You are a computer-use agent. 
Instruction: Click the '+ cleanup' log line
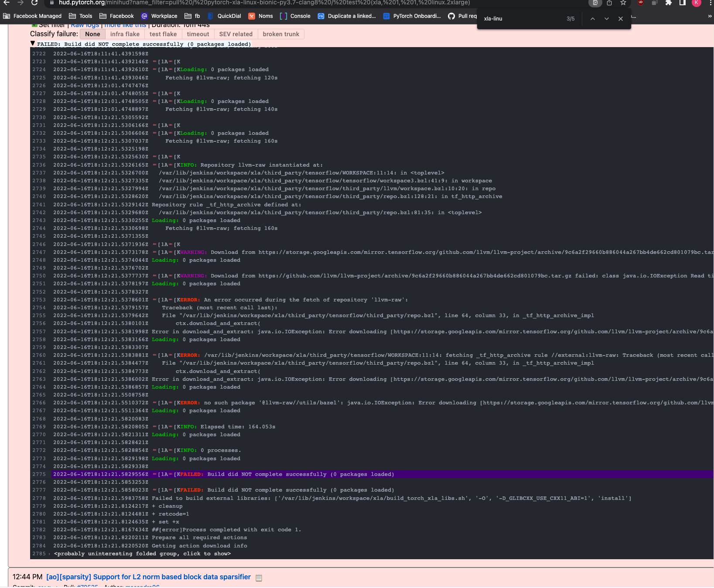(x=167, y=506)
